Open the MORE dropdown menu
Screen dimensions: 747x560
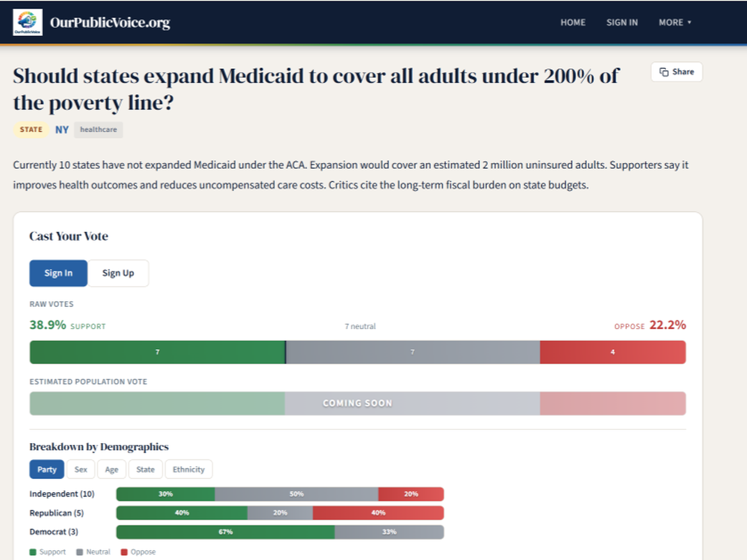675,22
